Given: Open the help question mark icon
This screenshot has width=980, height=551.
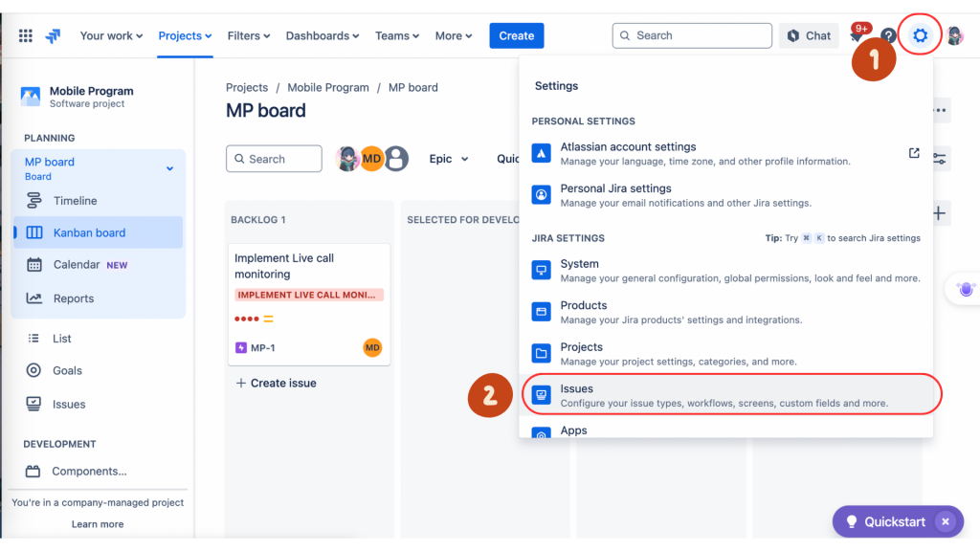Looking at the screenshot, I should coord(888,35).
